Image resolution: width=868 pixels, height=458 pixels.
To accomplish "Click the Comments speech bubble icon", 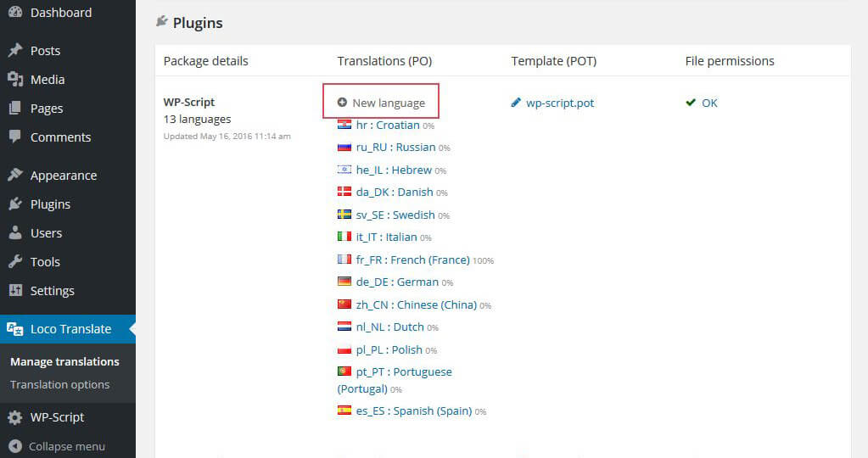I will pos(15,137).
